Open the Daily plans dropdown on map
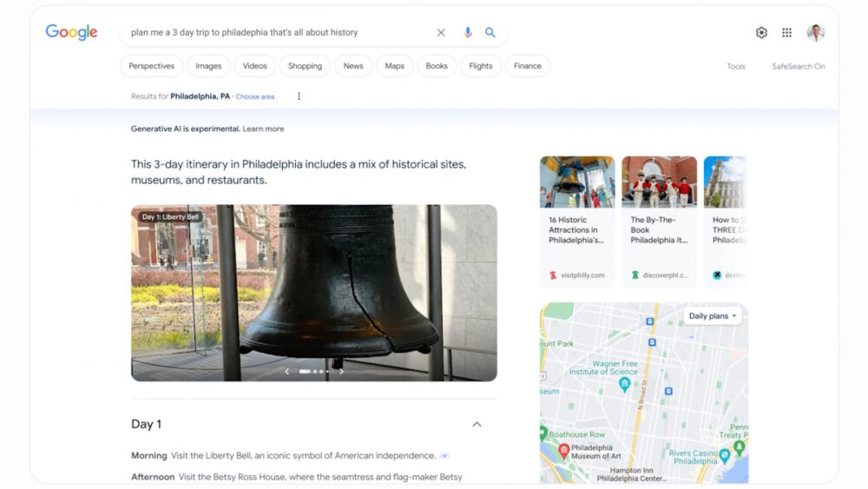Screen dimensions: 868x489 (x=712, y=316)
